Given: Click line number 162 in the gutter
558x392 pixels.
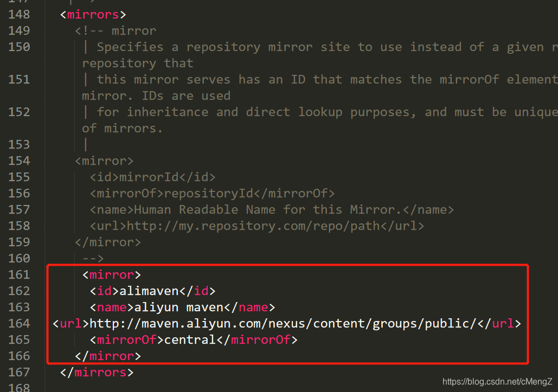Looking at the screenshot, I should [19, 291].
